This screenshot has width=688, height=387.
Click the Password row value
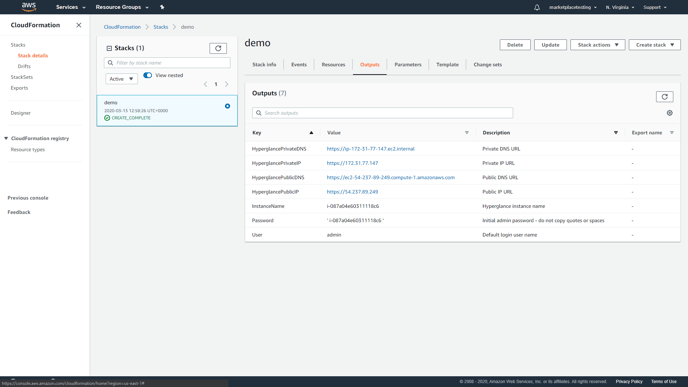(x=355, y=220)
